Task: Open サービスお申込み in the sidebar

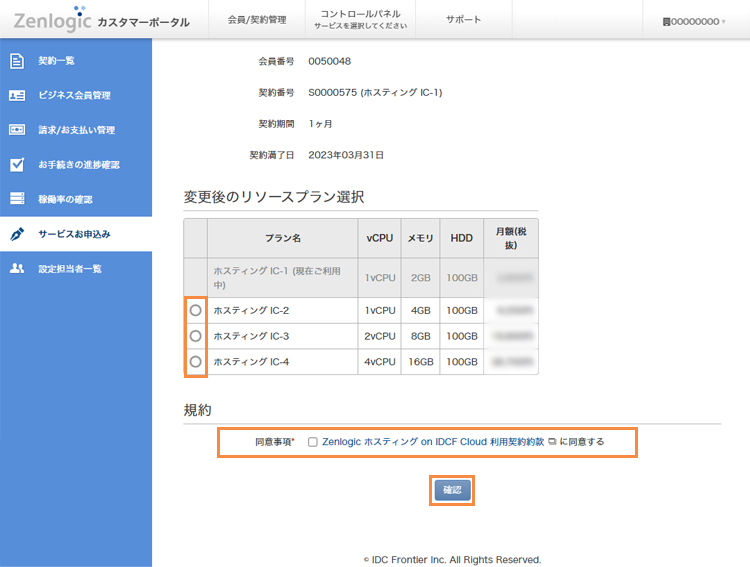Action: click(76, 234)
